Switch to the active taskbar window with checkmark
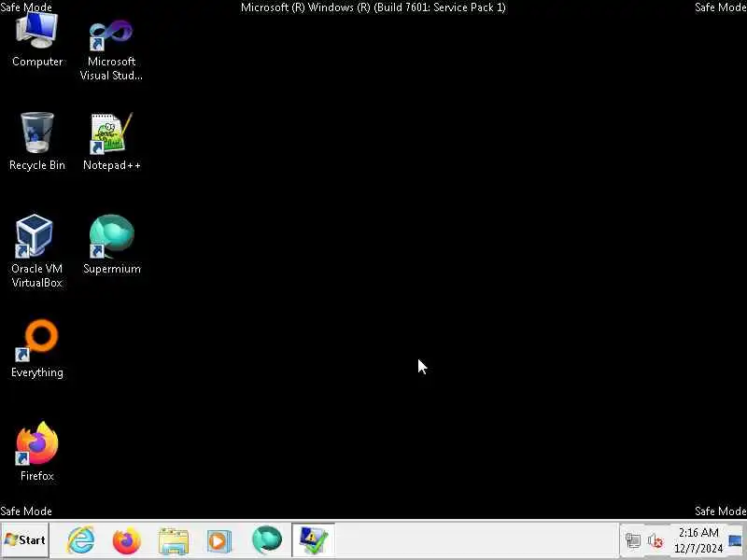 (x=313, y=540)
